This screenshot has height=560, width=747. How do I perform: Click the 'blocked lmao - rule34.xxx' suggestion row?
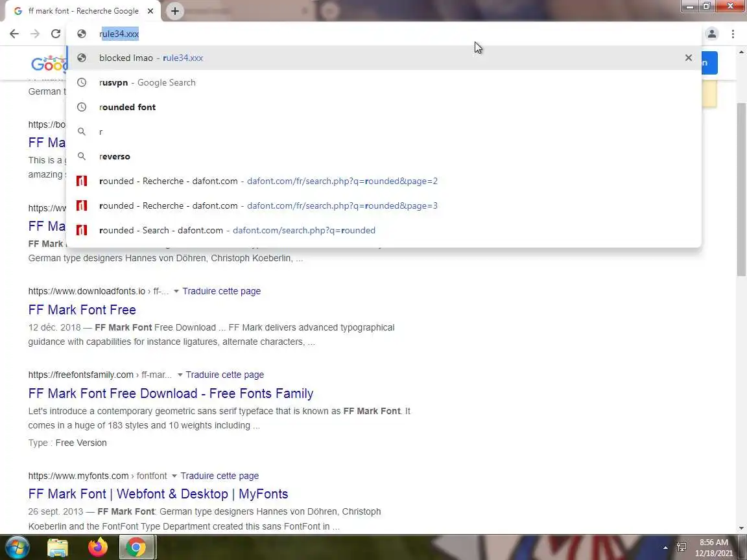[x=383, y=58]
